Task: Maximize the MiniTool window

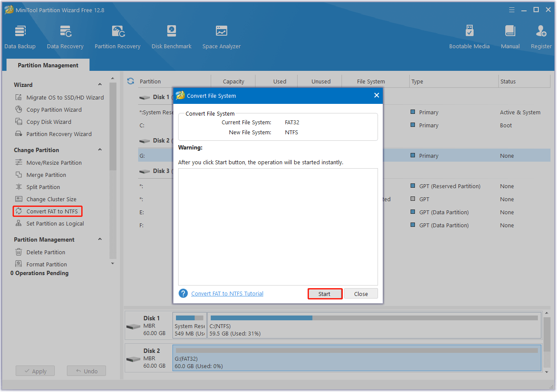Action: [536, 10]
